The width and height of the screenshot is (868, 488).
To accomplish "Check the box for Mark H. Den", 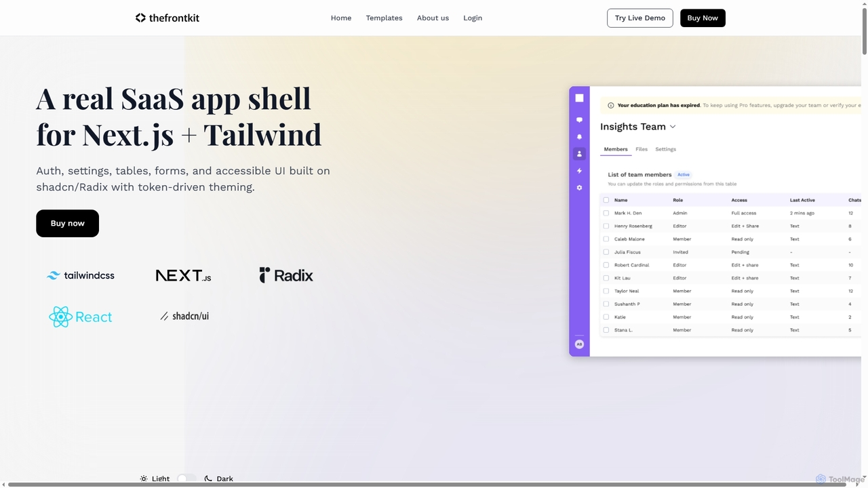I will (606, 213).
